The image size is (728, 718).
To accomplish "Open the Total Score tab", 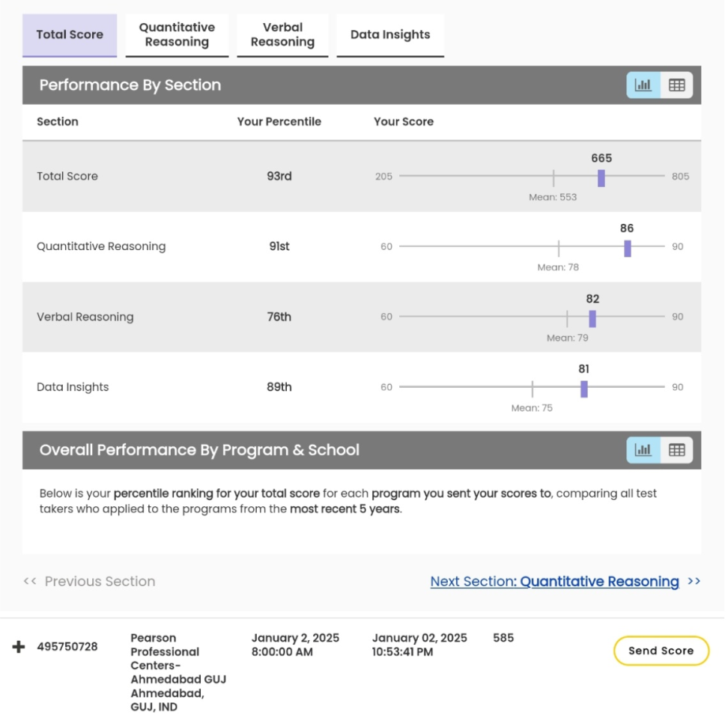I will [70, 34].
